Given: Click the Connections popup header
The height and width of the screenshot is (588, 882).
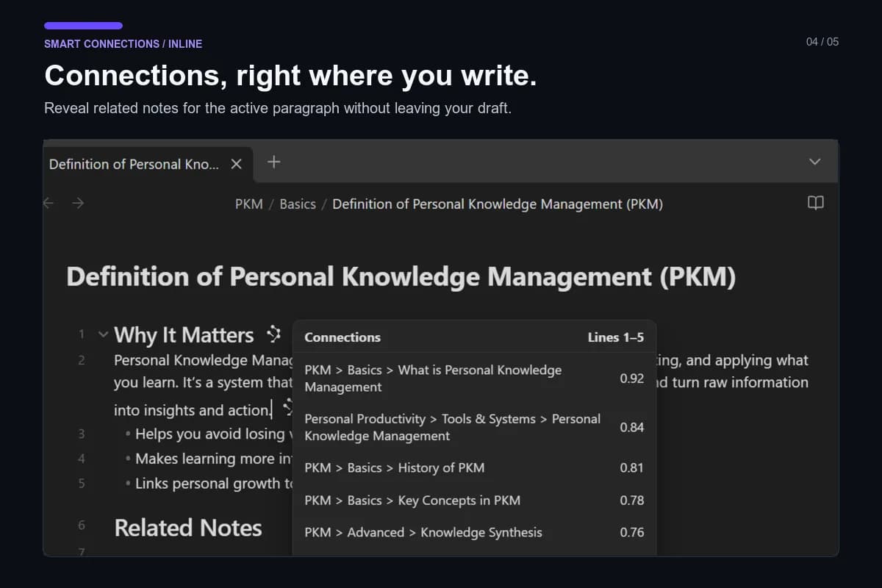Looking at the screenshot, I should pyautogui.click(x=343, y=337).
